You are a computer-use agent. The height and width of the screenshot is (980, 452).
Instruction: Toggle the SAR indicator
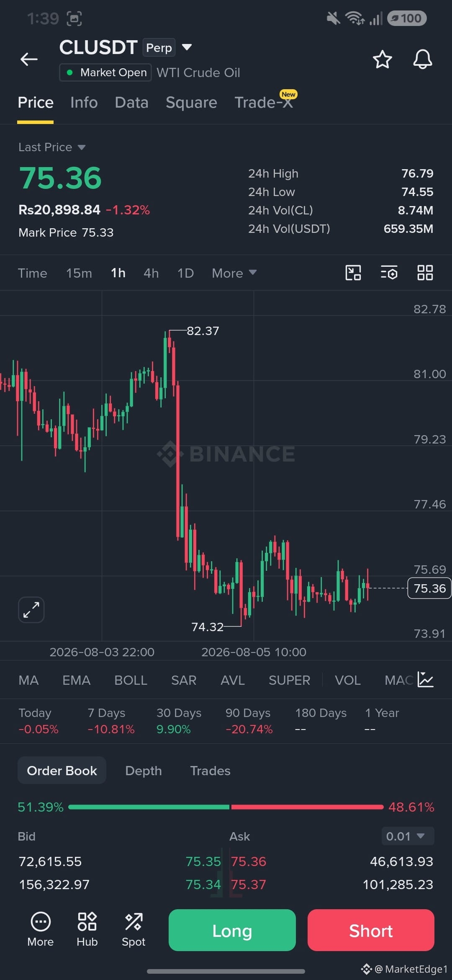[x=184, y=680]
